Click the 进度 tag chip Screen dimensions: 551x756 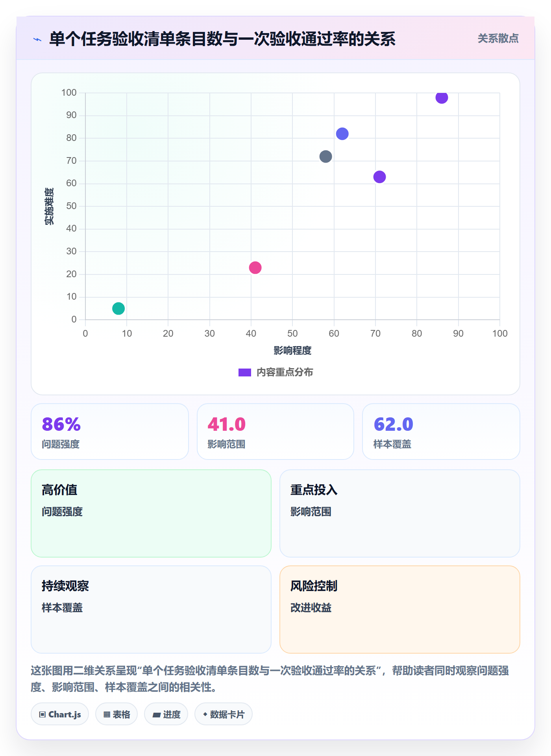pyautogui.click(x=166, y=714)
